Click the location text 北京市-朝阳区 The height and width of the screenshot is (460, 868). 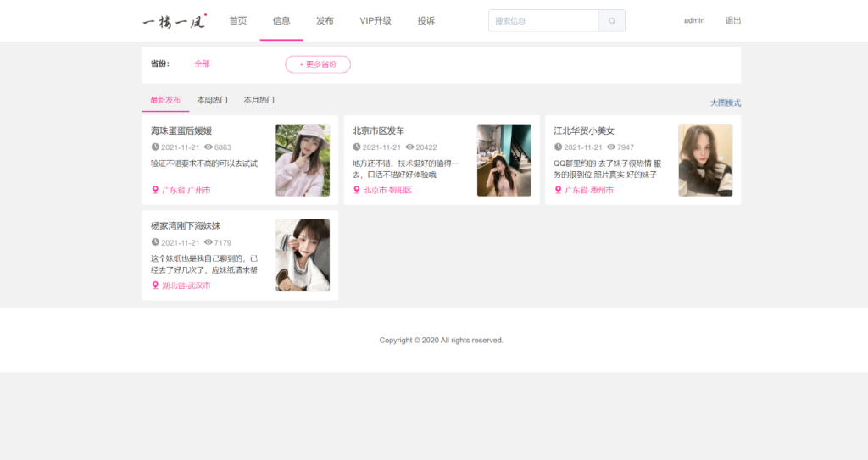(387, 190)
